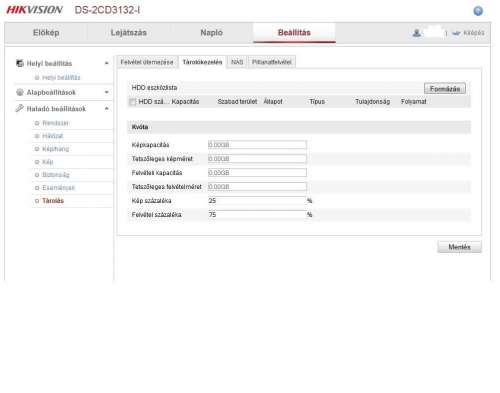Collapse the Helyi beállítás section arrow
Viewport: 500px width, 393px height.
click(x=107, y=63)
